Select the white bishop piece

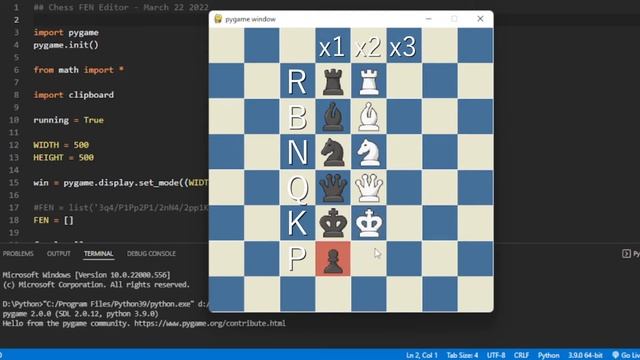point(369,116)
